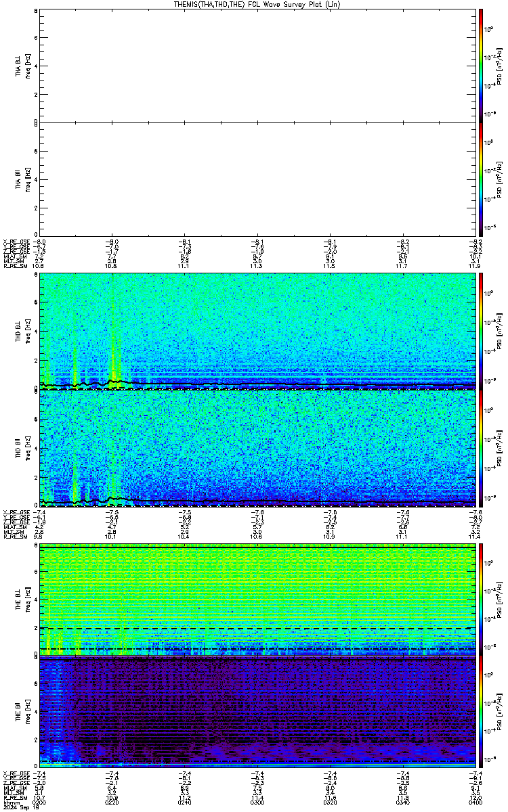This screenshot has width=508, height=812.
Task: Click the 12.0 R_RE_SM value under THE panels
Action: click(475, 797)
